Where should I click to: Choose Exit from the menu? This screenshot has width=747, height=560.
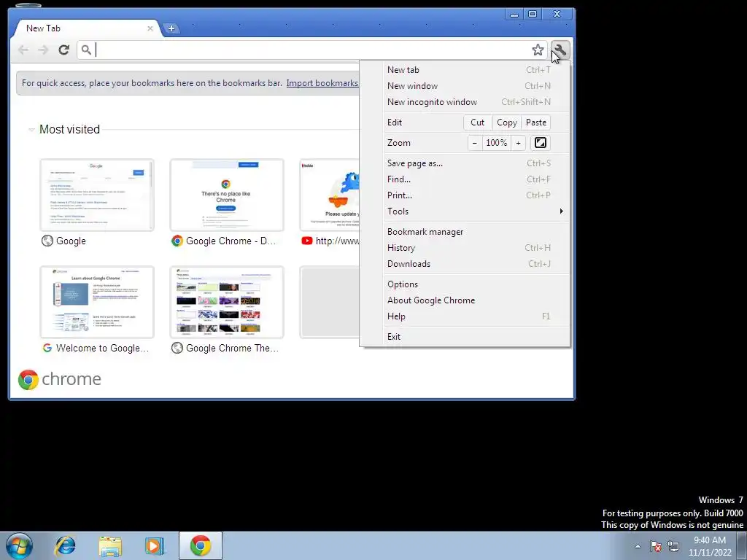click(x=476, y=337)
